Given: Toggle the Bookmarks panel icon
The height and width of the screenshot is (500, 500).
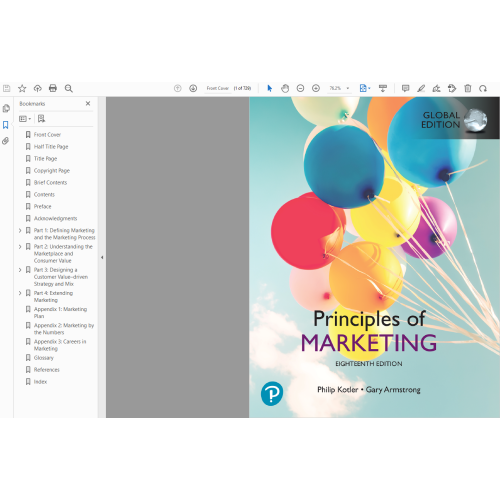Looking at the screenshot, I should point(6,125).
